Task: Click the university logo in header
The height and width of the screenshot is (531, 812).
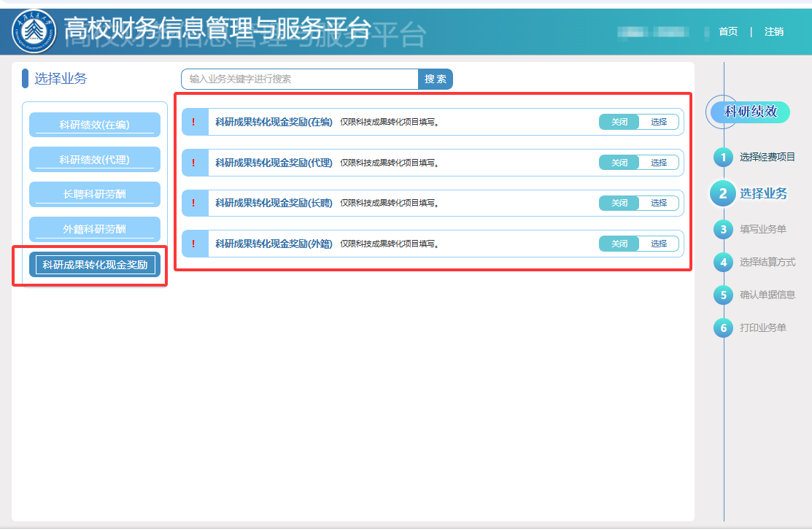Action: (34, 31)
